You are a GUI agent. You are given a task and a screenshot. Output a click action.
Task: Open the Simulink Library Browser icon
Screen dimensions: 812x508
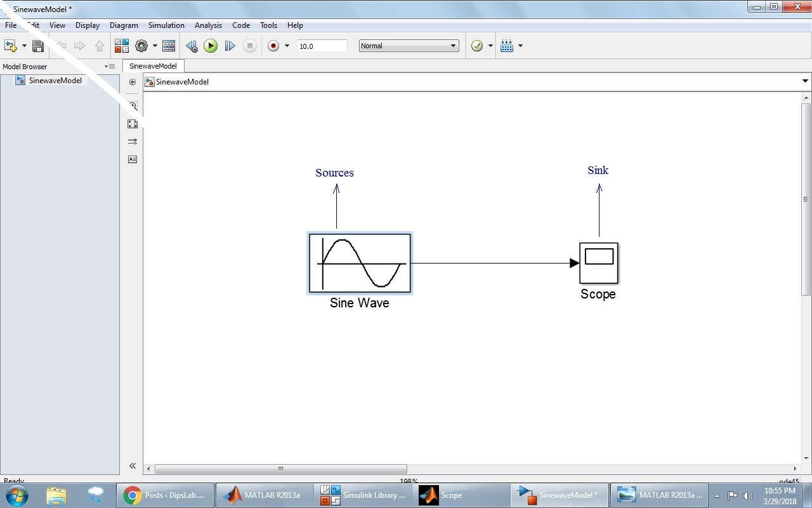(x=121, y=46)
